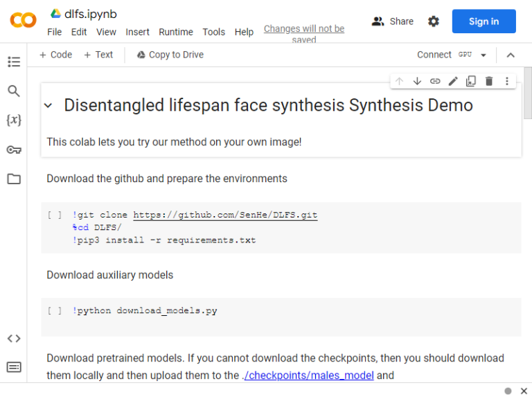Click the heading 'Disentangled lifespan face synthesis Synthesis Demo'
This screenshot has height=399, width=532.
tap(268, 105)
